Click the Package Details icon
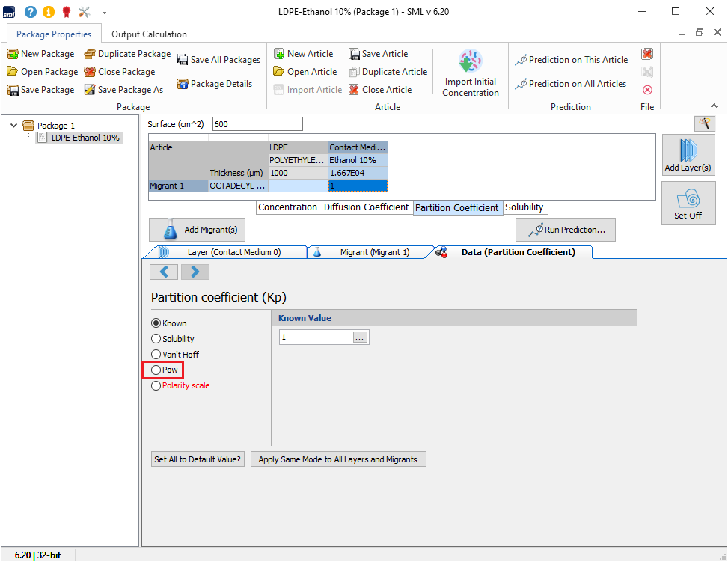728x562 pixels. 182,84
